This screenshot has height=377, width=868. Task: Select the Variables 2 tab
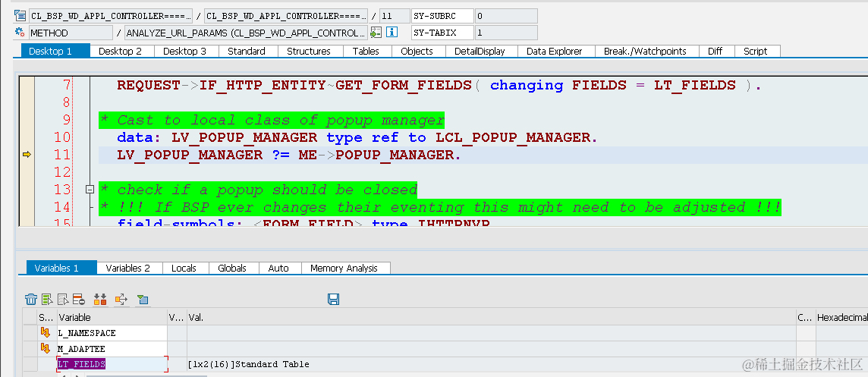pos(128,268)
